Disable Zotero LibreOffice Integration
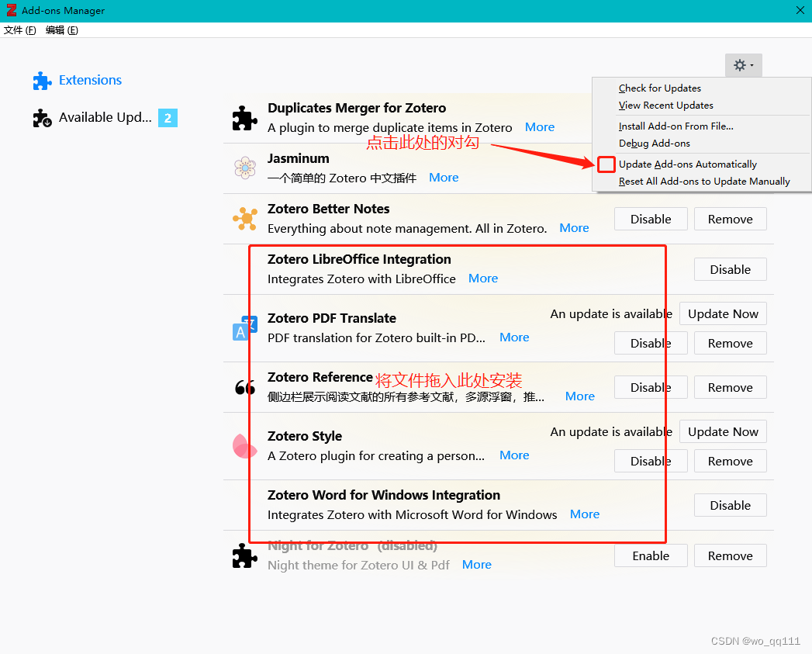The image size is (812, 654). (x=730, y=269)
